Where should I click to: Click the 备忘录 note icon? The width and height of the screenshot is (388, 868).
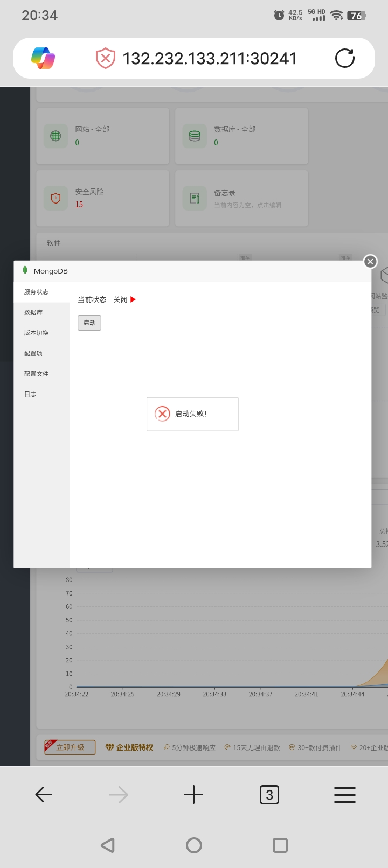click(195, 198)
